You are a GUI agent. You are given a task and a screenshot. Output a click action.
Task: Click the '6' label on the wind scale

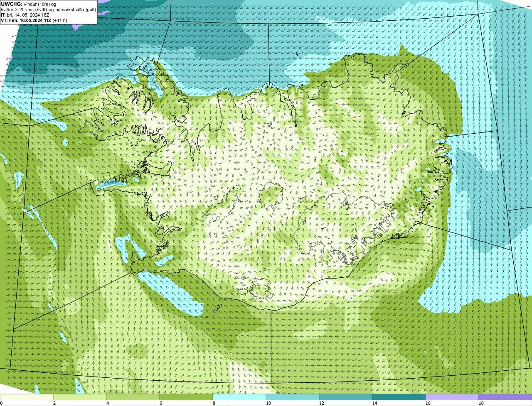pyautogui.click(x=161, y=403)
